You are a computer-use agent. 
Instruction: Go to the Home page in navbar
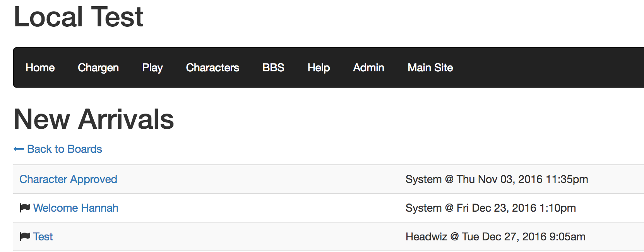[40, 68]
